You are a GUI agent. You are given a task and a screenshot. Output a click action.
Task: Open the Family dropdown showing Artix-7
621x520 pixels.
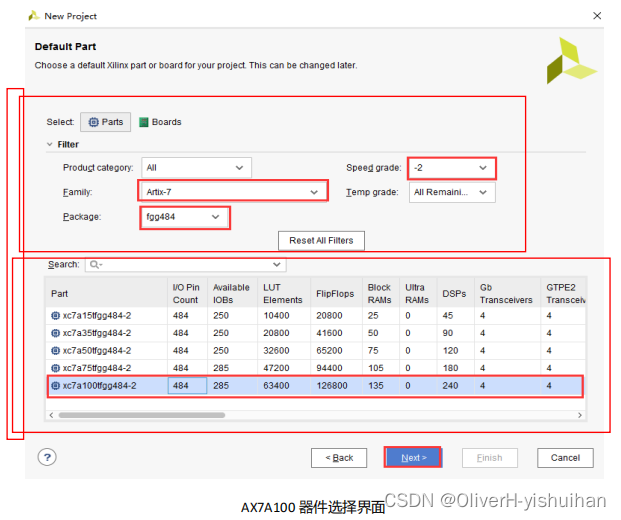click(233, 192)
